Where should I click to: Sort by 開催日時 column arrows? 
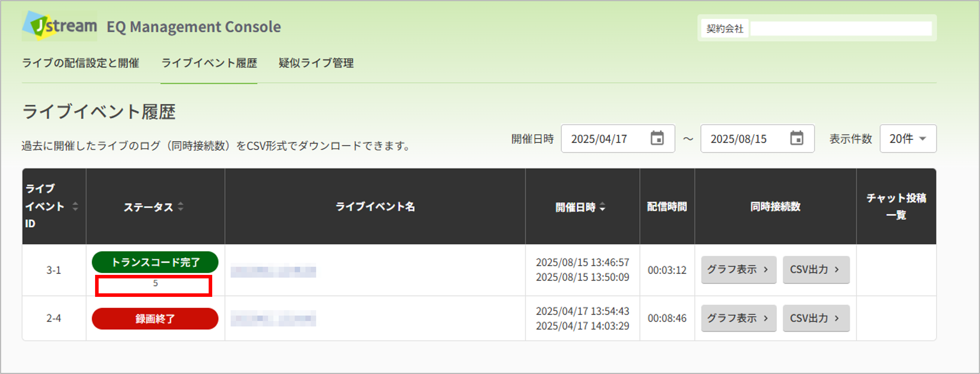pos(602,207)
